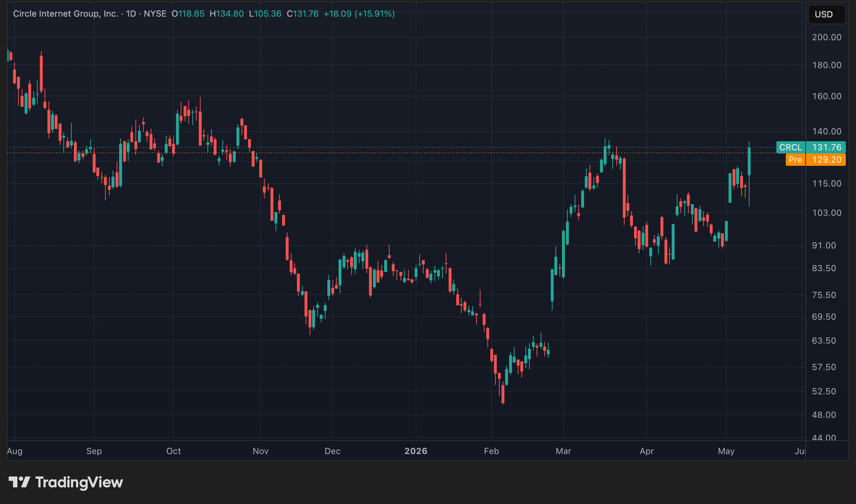The image size is (856, 504).
Task: Click the Dec label on the time axis
Action: pos(332,451)
